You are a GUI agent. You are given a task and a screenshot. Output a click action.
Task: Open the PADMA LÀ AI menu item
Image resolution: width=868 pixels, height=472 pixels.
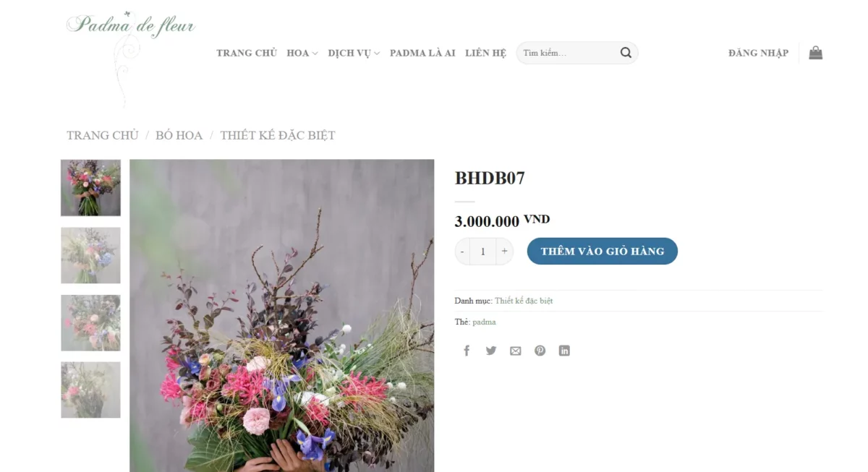[422, 53]
